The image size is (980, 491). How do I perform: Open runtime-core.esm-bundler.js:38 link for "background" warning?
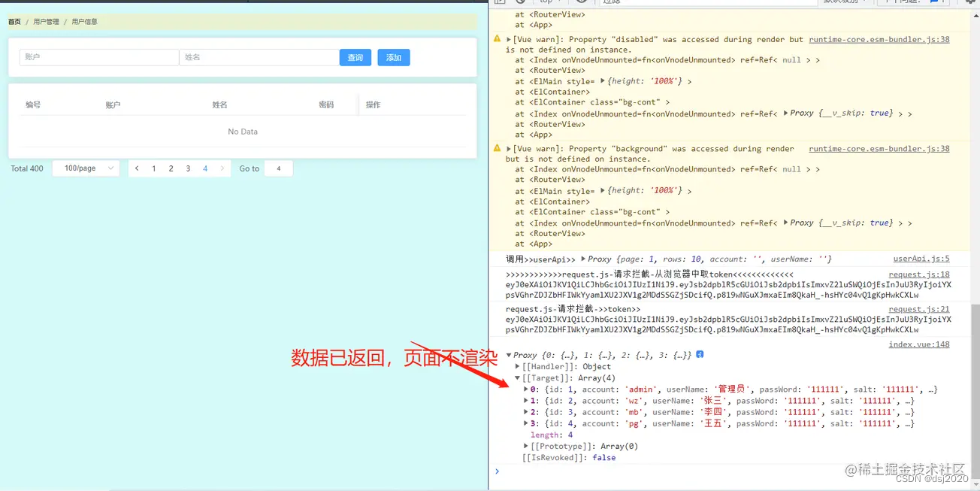pyautogui.click(x=879, y=149)
